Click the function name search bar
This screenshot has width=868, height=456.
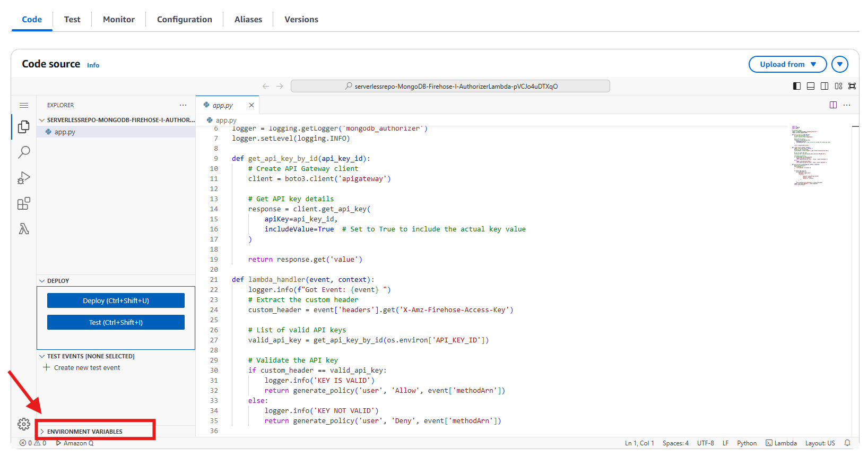point(450,86)
